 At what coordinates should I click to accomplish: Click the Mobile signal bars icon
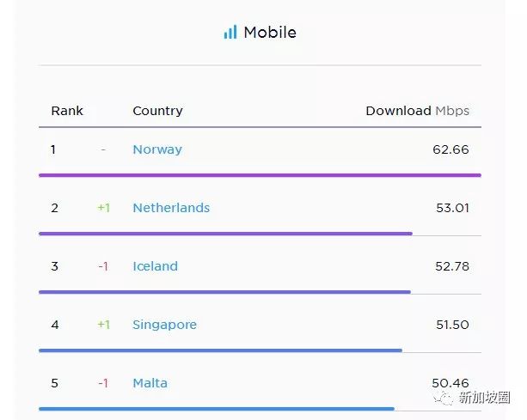point(230,33)
